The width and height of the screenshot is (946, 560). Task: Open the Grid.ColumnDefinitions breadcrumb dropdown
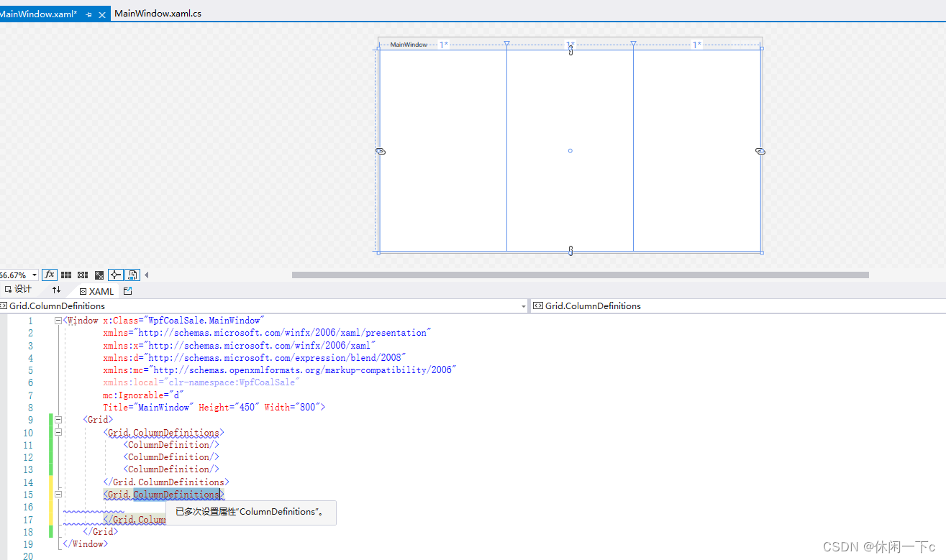[x=523, y=306]
